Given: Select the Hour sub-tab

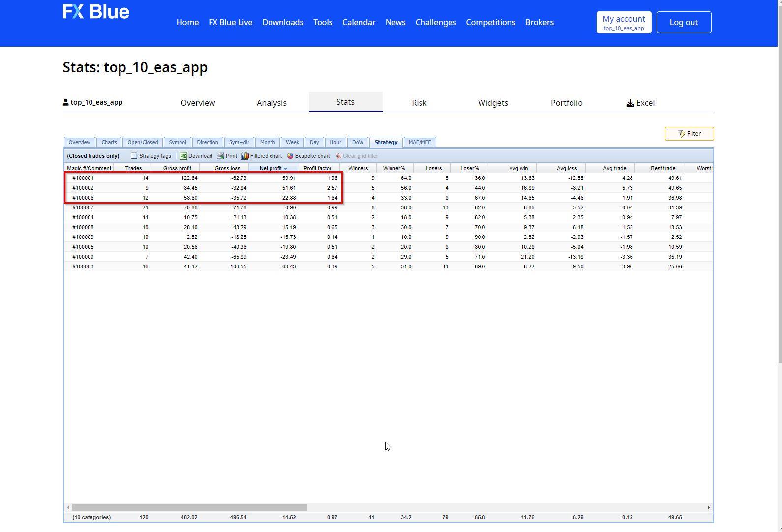Looking at the screenshot, I should pos(335,142).
